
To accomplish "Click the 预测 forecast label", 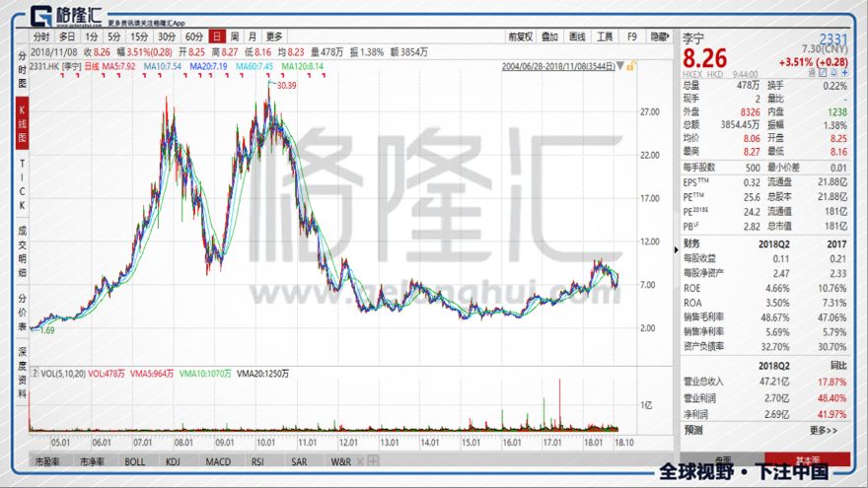I will (693, 430).
